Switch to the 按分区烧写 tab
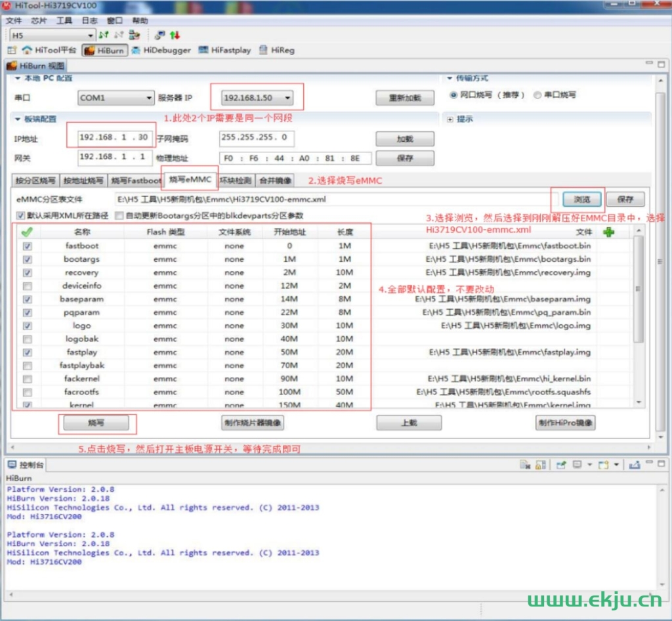The height and width of the screenshot is (621, 672). point(35,181)
